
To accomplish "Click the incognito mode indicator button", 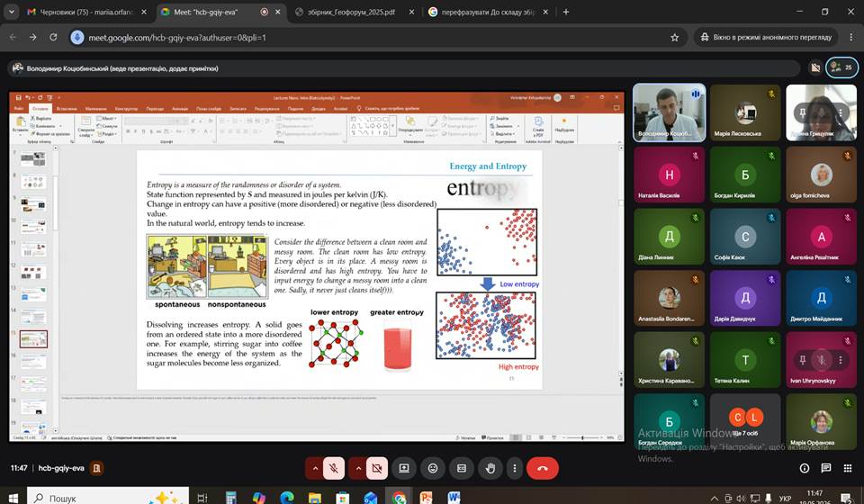I will click(x=766, y=38).
